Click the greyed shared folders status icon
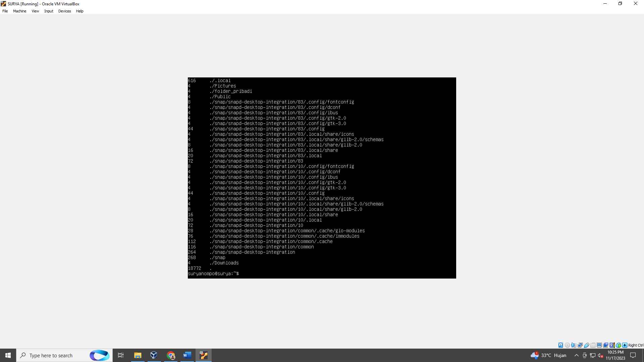Image resolution: width=644 pixels, height=362 pixels. click(x=593, y=345)
